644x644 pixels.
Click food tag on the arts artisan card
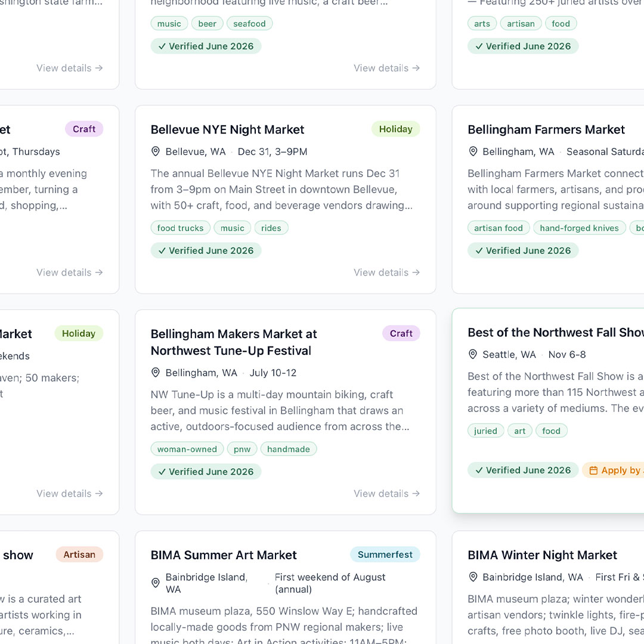coord(561,23)
